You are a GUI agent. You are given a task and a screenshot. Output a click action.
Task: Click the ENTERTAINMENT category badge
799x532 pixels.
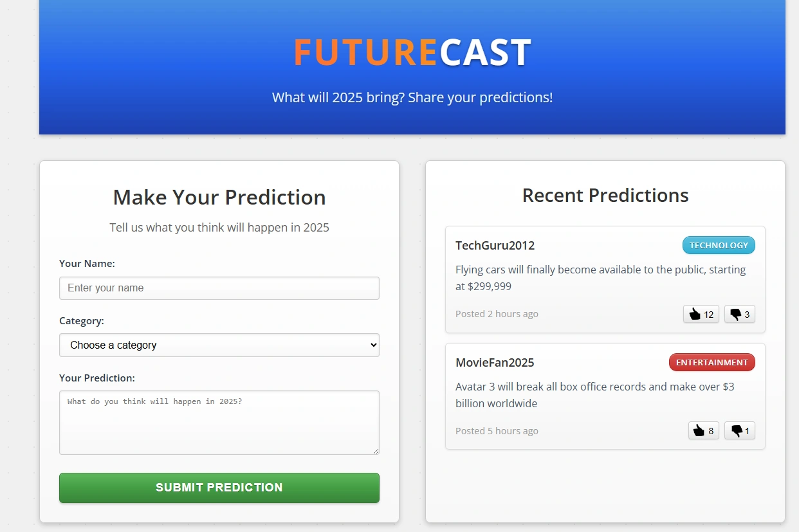coord(712,362)
